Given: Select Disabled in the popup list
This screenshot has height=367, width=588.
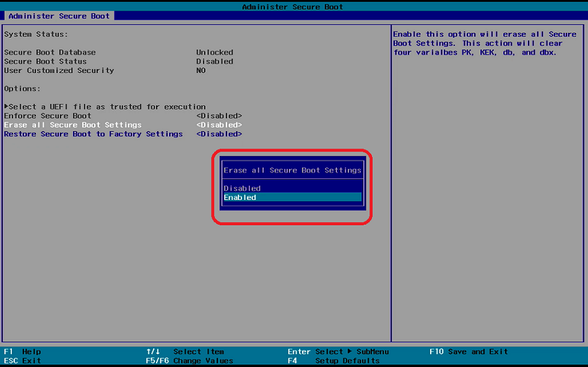Looking at the screenshot, I should coord(242,188).
